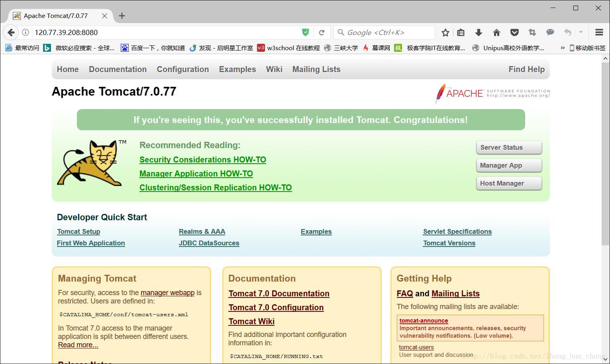Open the bookmarks list icon beside the star
The width and height of the screenshot is (610, 364).
(x=461, y=32)
